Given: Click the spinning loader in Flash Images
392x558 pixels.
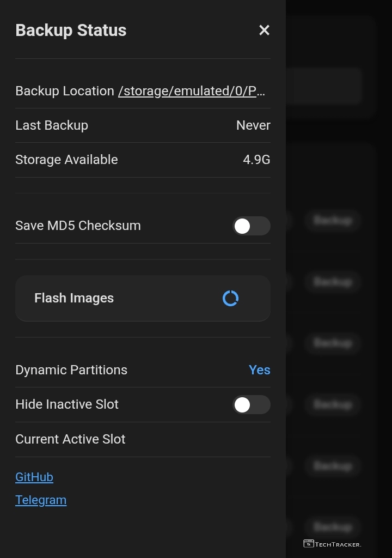Looking at the screenshot, I should (x=231, y=298).
